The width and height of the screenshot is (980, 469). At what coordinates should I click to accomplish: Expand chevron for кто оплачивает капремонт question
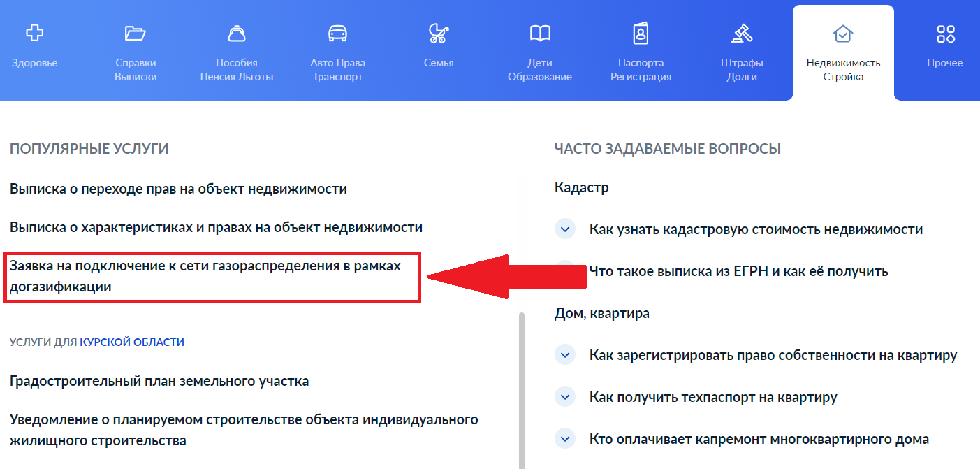tap(564, 439)
